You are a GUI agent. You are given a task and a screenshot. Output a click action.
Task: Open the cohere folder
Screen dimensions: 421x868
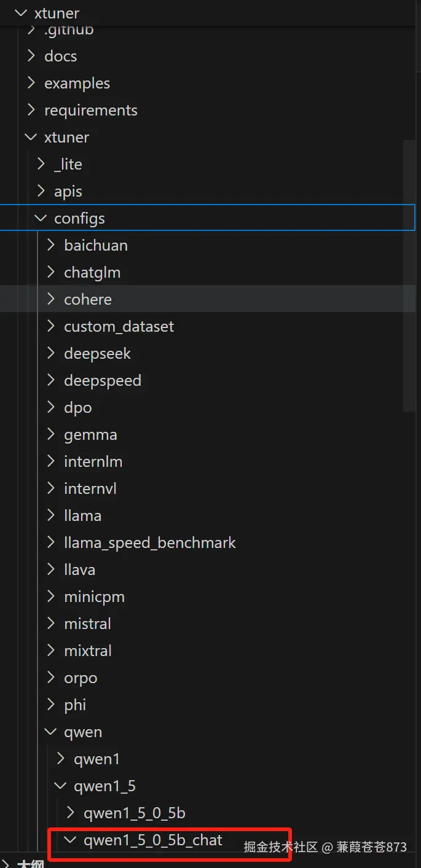coord(87,299)
